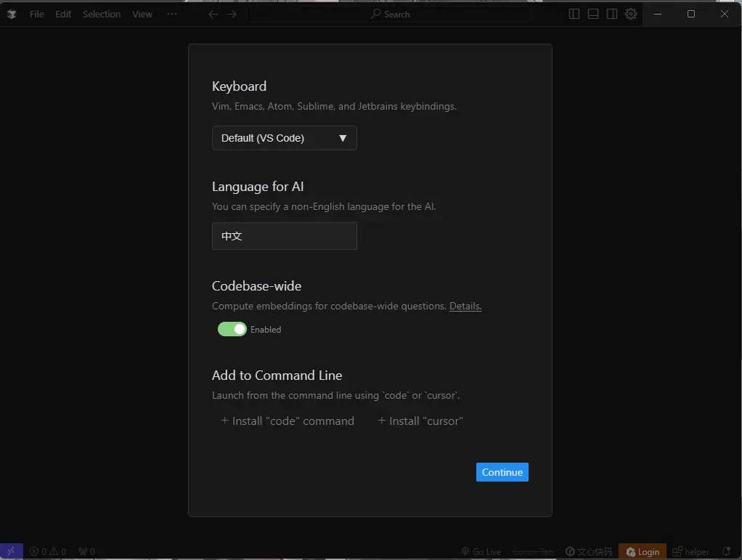Maximize the Cursor window
Screen dimensions: 742x560
[691, 15]
